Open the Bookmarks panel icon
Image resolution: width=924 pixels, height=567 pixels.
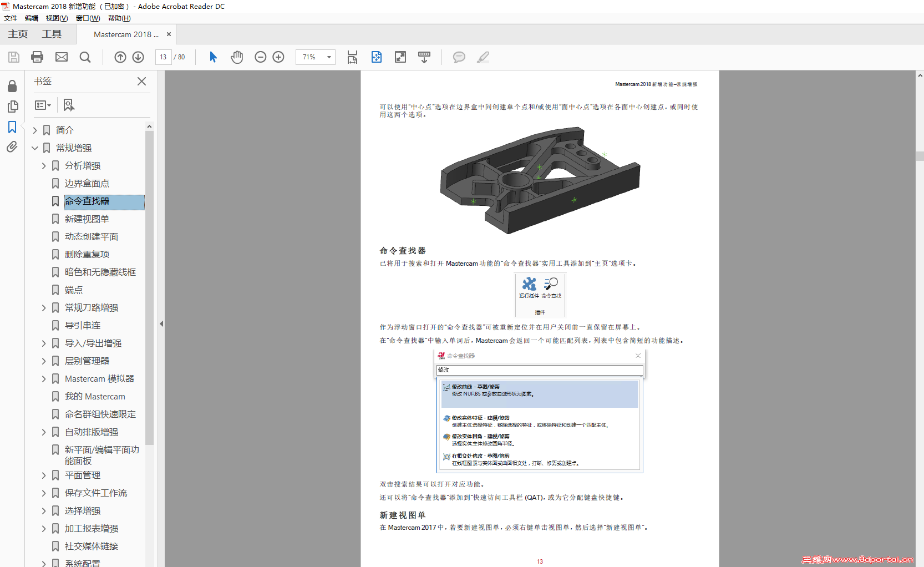[x=12, y=127]
